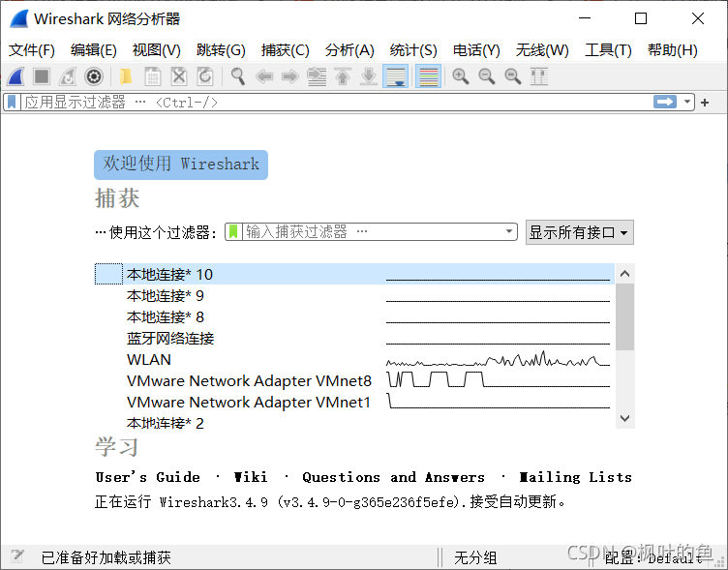Zoom out main window text

pyautogui.click(x=487, y=76)
